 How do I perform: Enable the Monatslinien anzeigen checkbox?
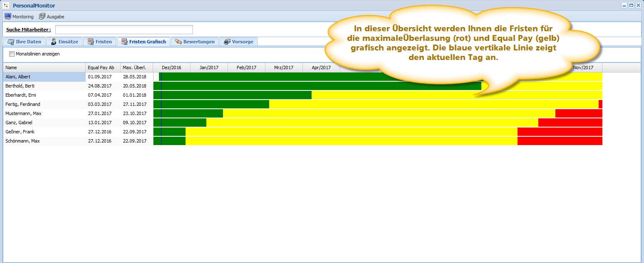[x=12, y=54]
